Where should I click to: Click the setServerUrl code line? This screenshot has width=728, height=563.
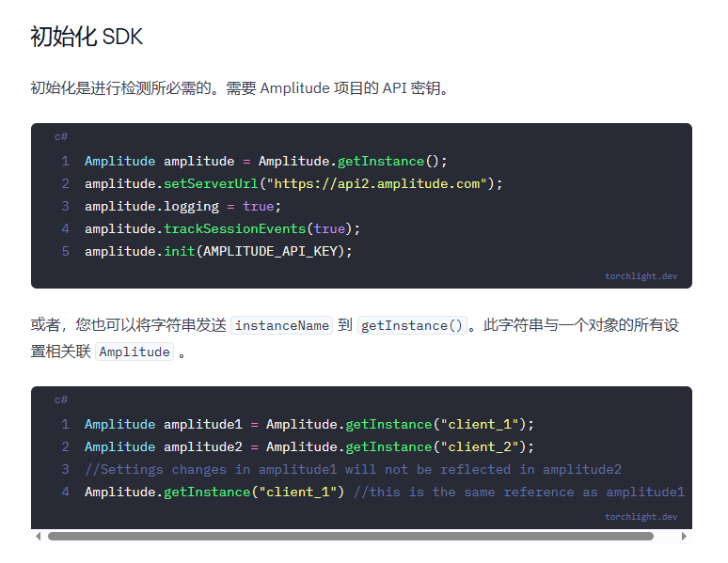click(x=293, y=184)
